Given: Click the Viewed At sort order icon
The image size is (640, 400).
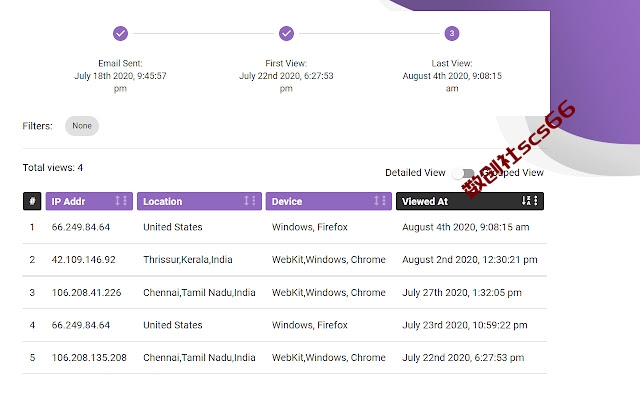Looking at the screenshot, I should point(526,201).
